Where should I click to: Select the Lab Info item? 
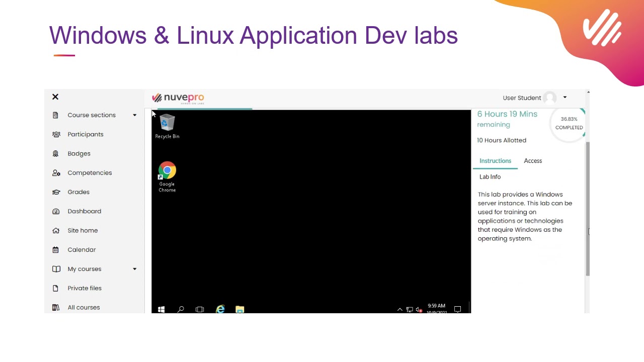[x=490, y=177]
